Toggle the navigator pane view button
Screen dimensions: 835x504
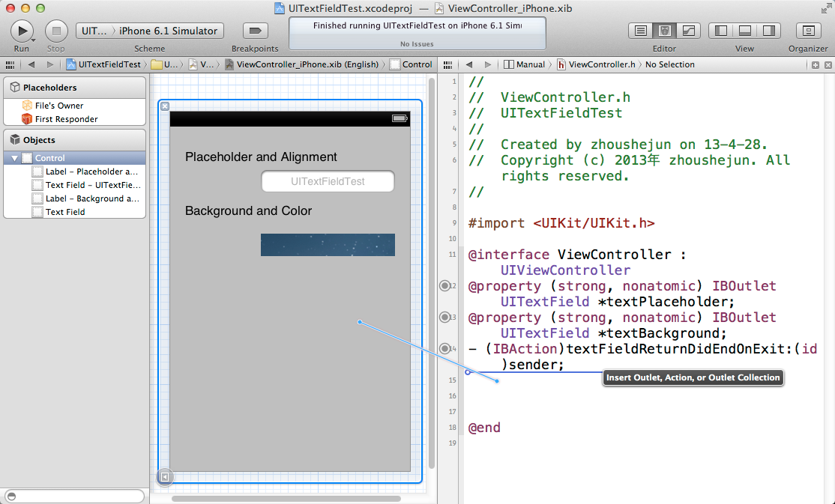720,31
